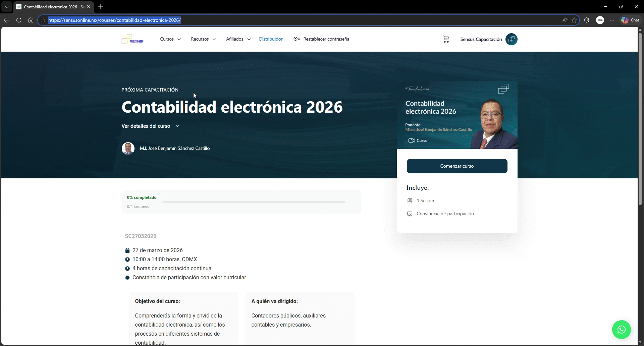Select Restablecer contraseña in navigation

(x=326, y=39)
